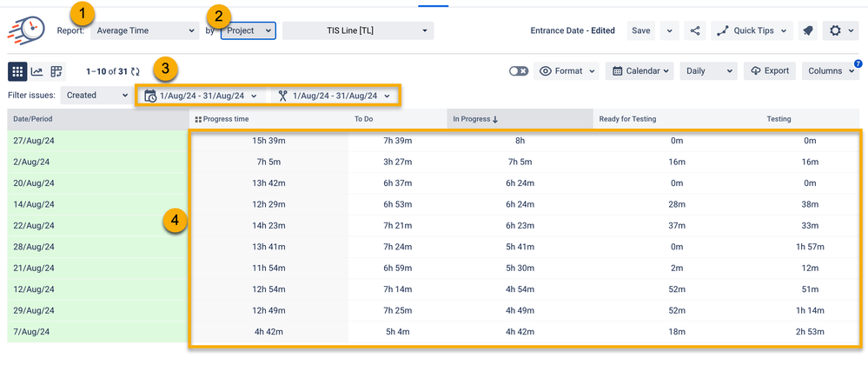Click the 2m Ready for Testing cell
Viewport: 868px width, 378px height.
677,269
